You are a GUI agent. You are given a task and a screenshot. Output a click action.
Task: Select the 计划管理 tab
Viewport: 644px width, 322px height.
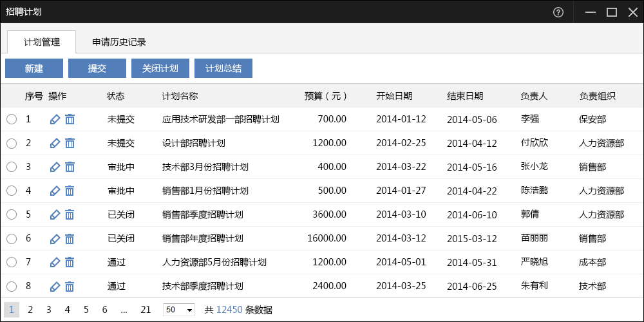[x=42, y=43]
